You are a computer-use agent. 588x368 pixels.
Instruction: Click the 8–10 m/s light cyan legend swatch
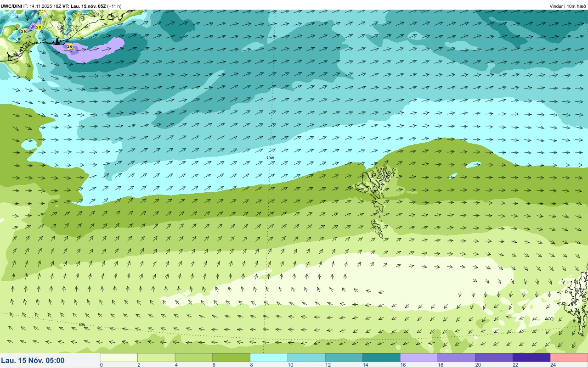[269, 357]
